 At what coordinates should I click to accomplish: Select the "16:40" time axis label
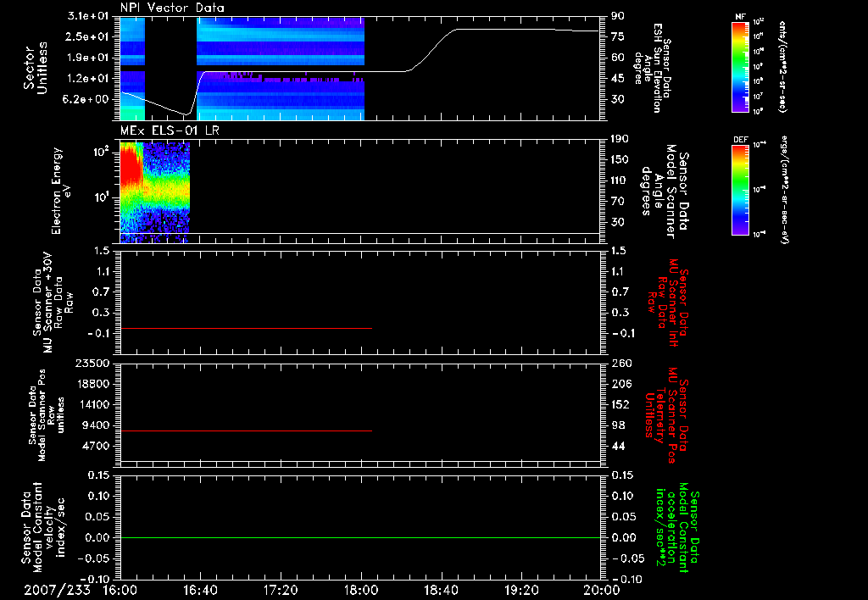pos(200,590)
